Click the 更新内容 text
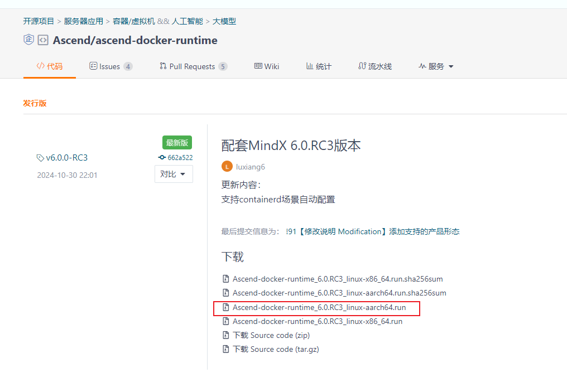Image resolution: width=567 pixels, height=392 pixels. pos(241,185)
